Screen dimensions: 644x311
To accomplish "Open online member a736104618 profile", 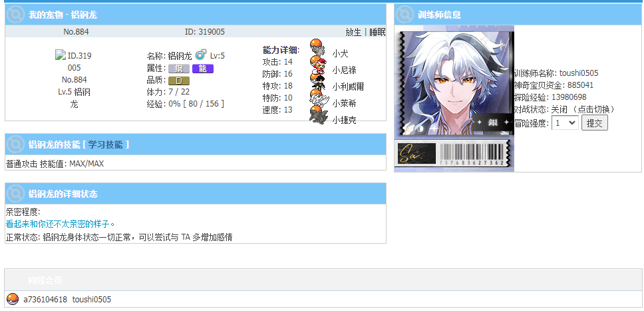I will (x=45, y=300).
